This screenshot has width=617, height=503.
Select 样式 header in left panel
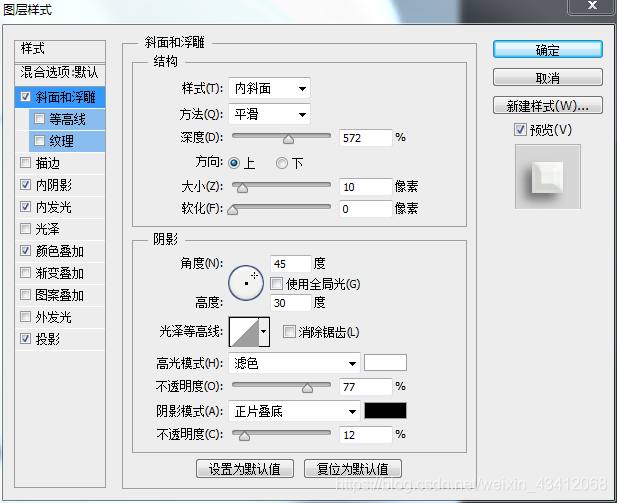(x=60, y=50)
